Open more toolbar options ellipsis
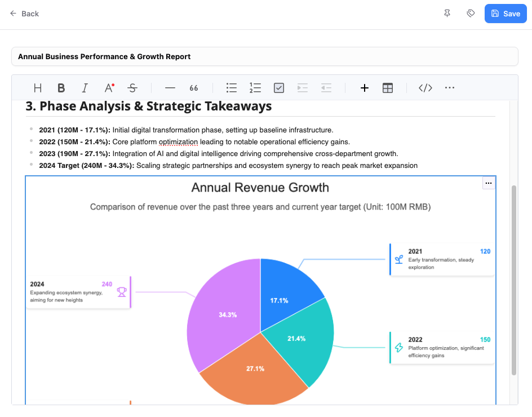The width and height of the screenshot is (532, 417). (450, 87)
